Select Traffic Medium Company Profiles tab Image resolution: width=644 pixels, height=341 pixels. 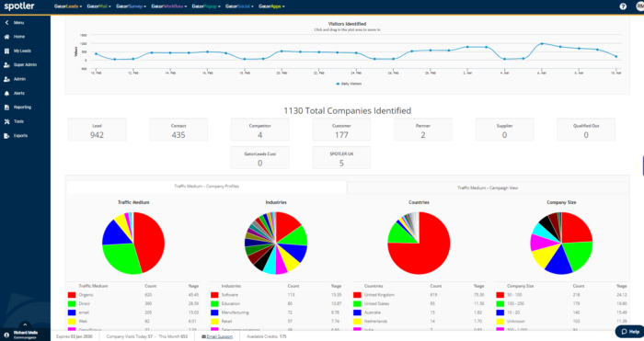206,187
